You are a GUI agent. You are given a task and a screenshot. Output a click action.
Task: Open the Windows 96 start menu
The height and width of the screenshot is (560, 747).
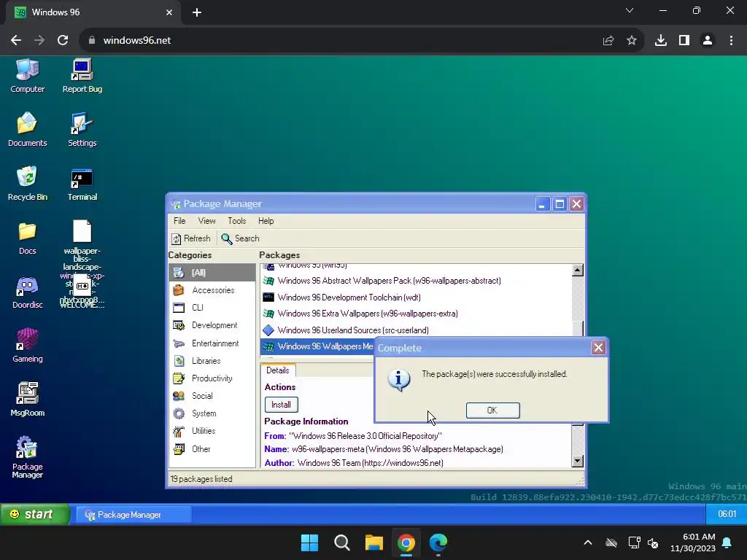coord(35,514)
